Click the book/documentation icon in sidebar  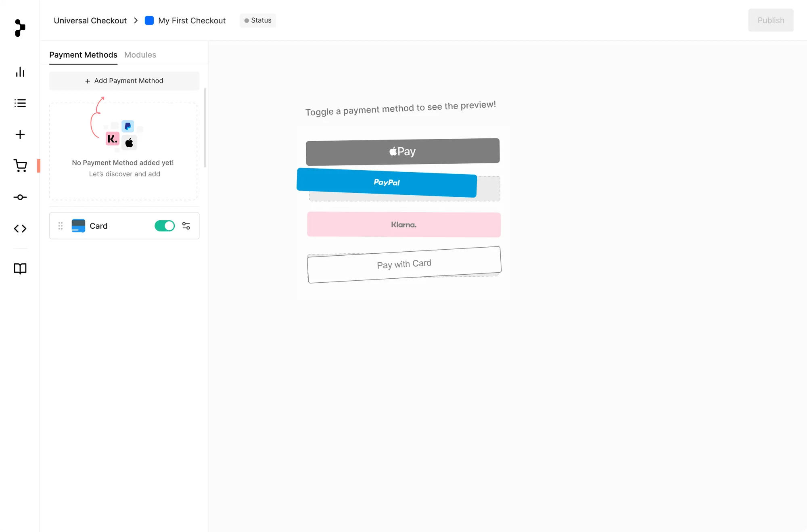pos(20,268)
